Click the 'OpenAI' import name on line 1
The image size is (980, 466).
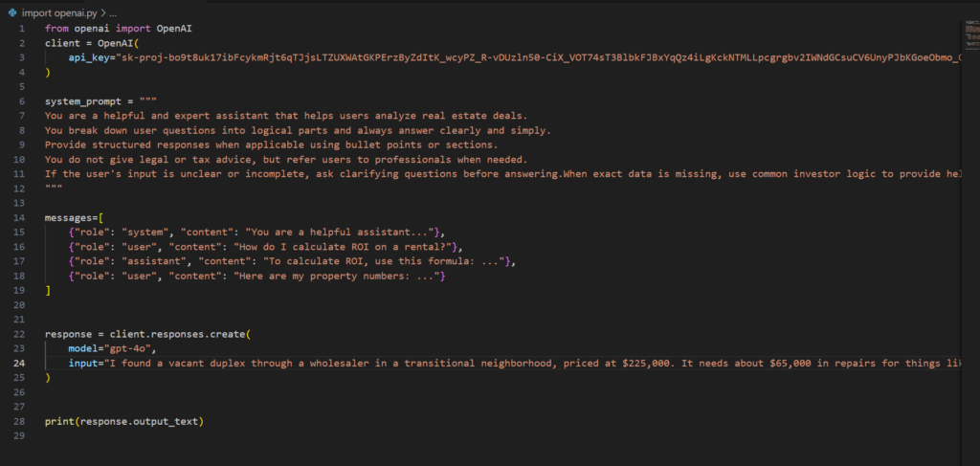coord(173,28)
